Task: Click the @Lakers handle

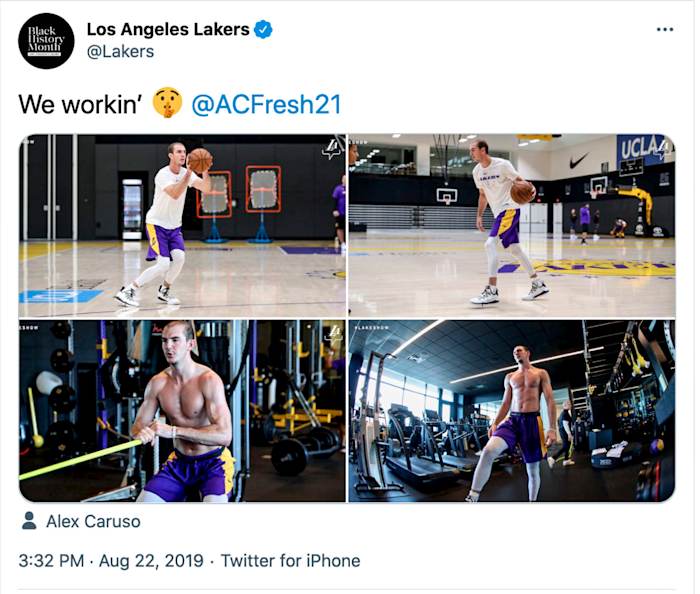Action: [x=120, y=51]
